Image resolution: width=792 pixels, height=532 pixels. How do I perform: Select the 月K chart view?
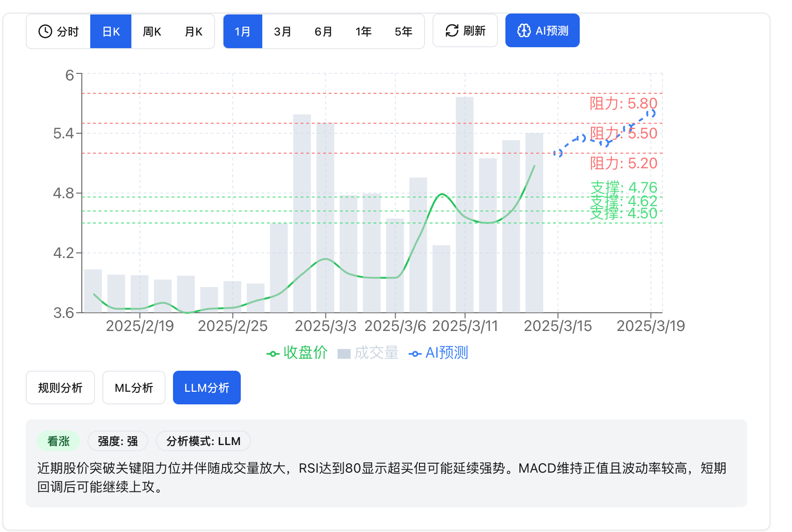(194, 31)
